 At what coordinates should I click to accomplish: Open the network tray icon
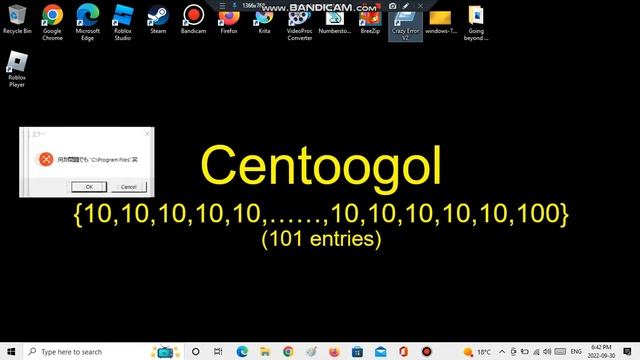pos(536,351)
